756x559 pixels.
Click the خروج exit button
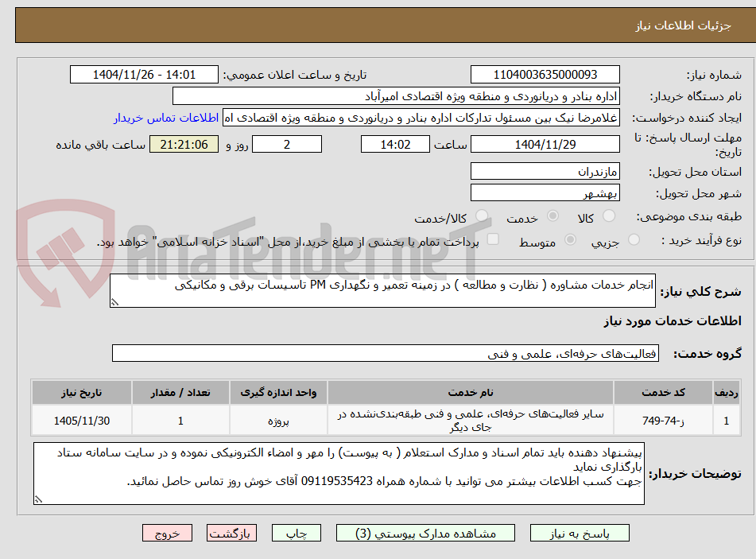(x=167, y=533)
